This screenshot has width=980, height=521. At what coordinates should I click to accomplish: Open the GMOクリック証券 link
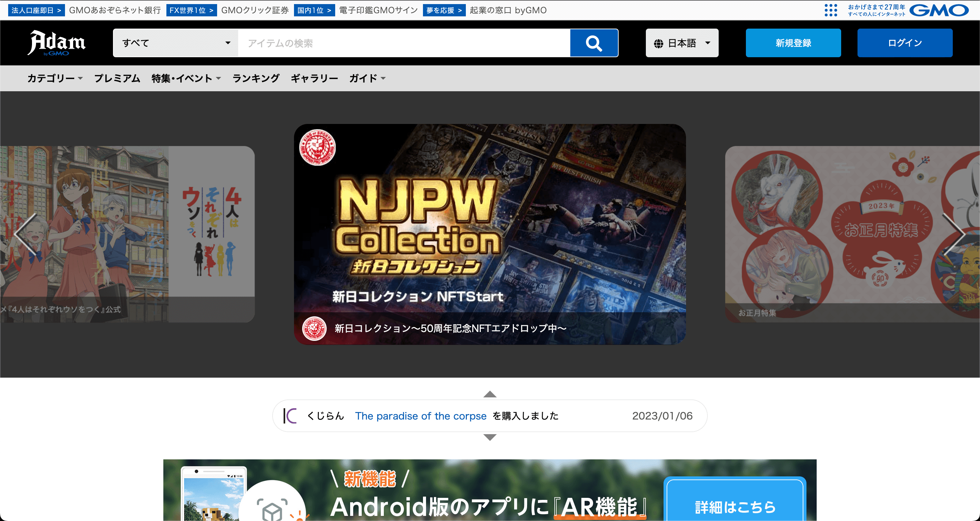[255, 10]
